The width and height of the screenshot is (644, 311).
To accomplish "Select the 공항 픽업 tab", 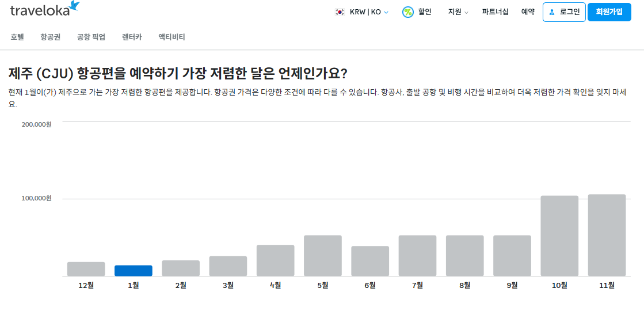I will (x=91, y=37).
